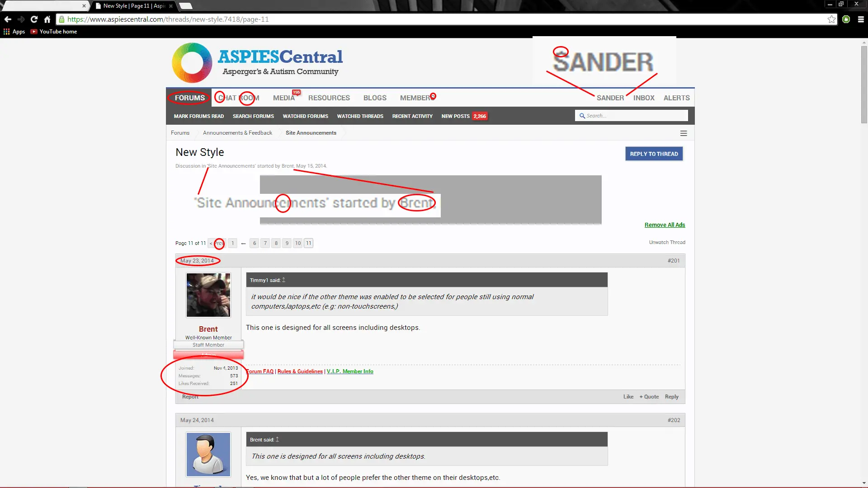
Task: Open Brent's username profile link
Action: pyautogui.click(x=208, y=329)
